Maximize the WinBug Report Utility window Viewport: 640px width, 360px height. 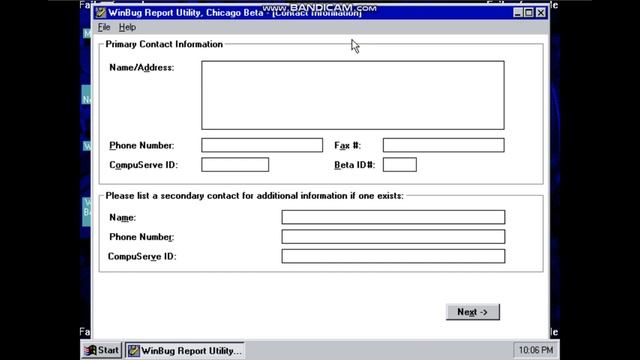(x=529, y=13)
